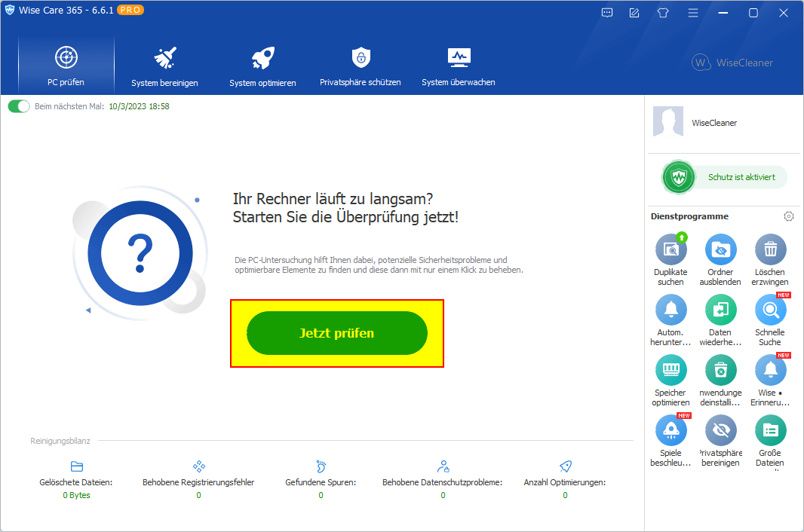The image size is (804, 532).
Task: Click the Reinigungsbilanz label
Action: 60,441
